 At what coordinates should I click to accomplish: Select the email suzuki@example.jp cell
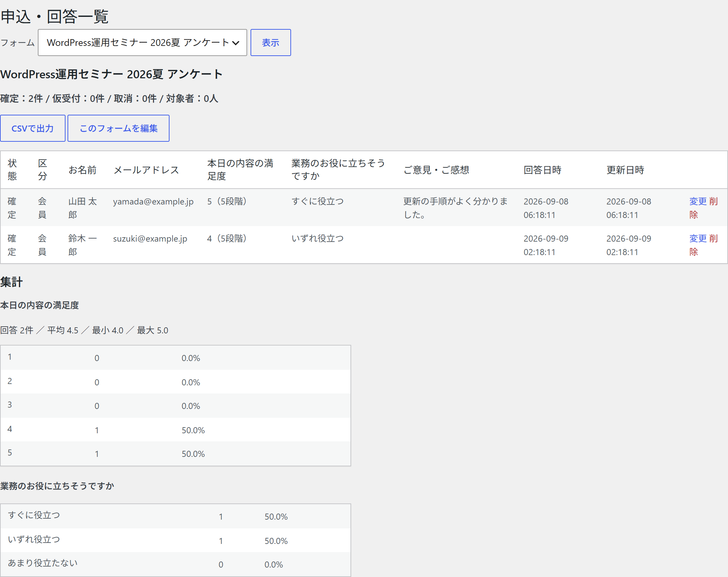tap(150, 239)
